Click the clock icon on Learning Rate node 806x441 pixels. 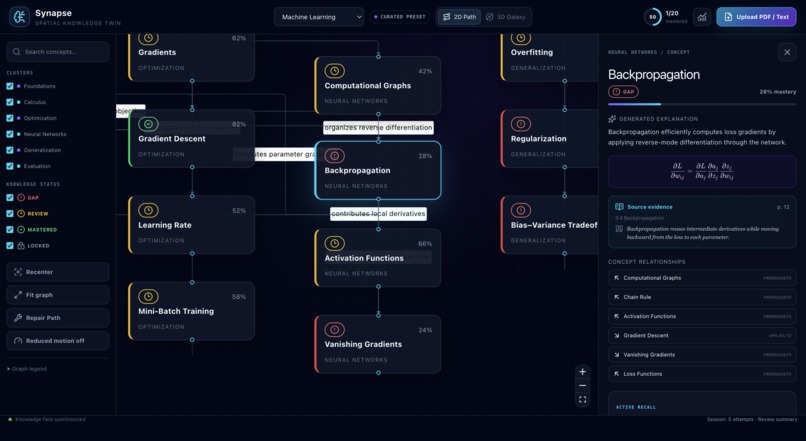148,210
